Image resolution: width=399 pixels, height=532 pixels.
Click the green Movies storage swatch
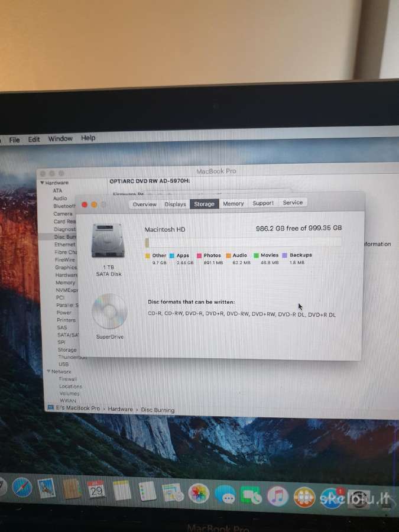pos(256,255)
